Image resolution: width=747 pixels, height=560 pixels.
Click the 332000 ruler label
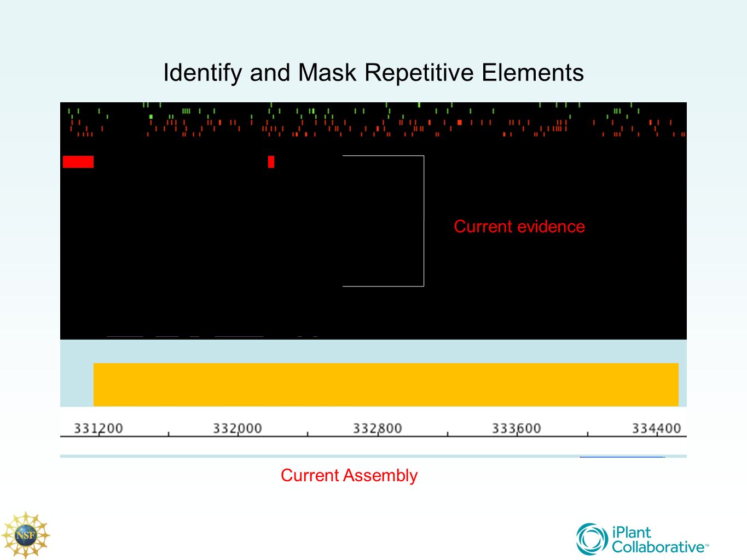coord(238,428)
